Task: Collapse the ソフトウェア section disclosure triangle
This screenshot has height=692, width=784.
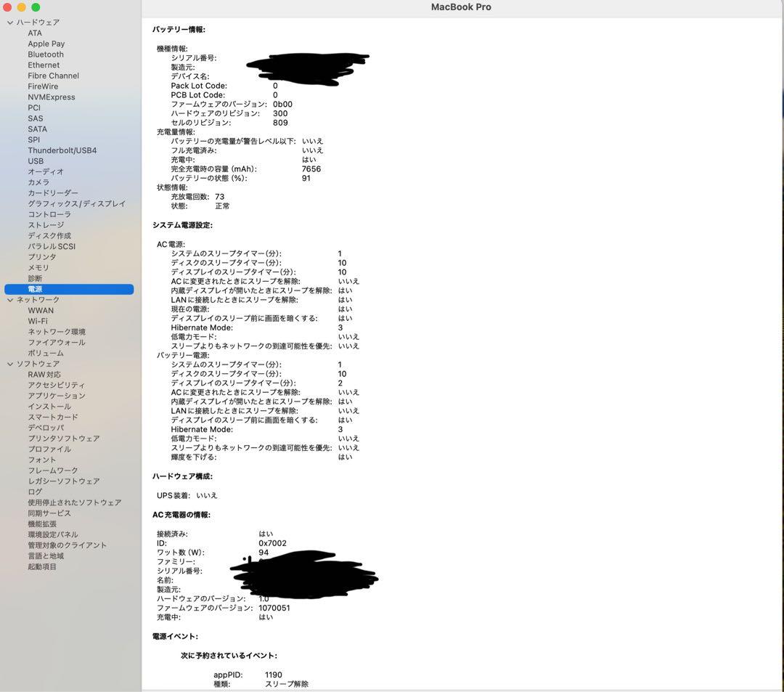Action: click(x=10, y=364)
